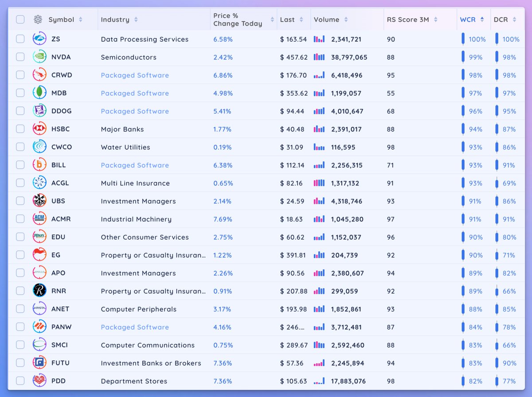Check the box for ACMR row

(x=20, y=219)
